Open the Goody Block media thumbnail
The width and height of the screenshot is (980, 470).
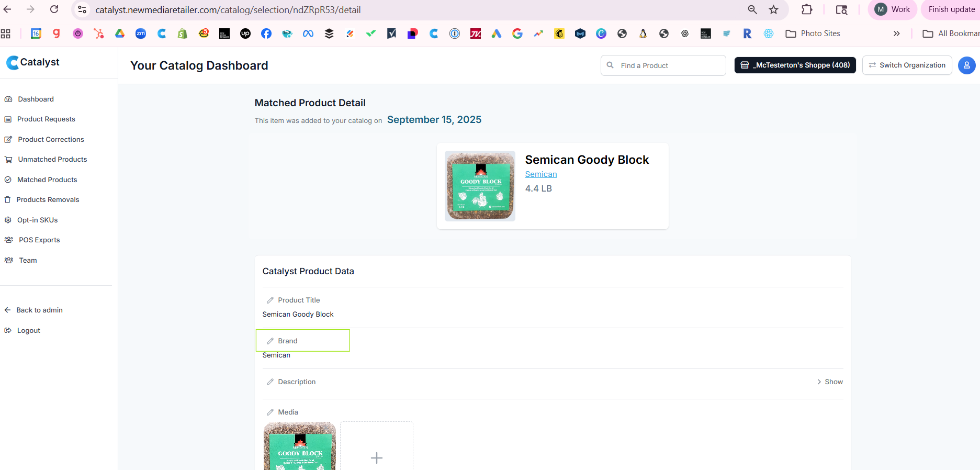tap(300, 446)
